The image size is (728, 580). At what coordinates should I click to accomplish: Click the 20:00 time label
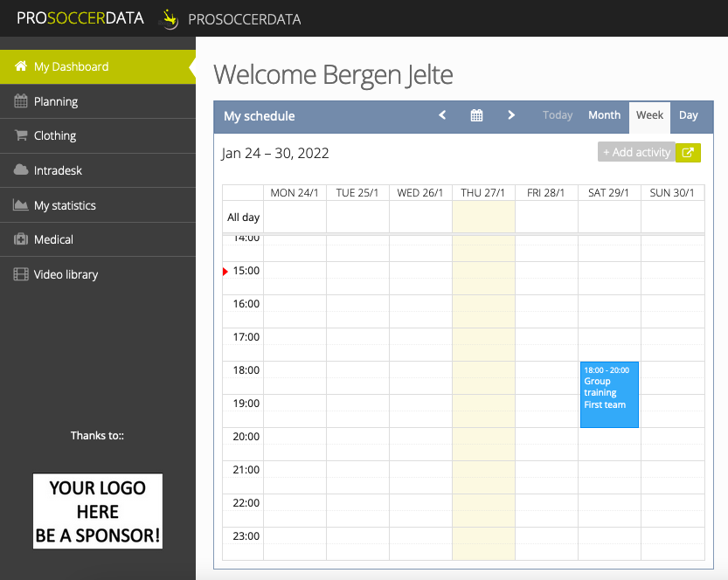[x=246, y=437]
